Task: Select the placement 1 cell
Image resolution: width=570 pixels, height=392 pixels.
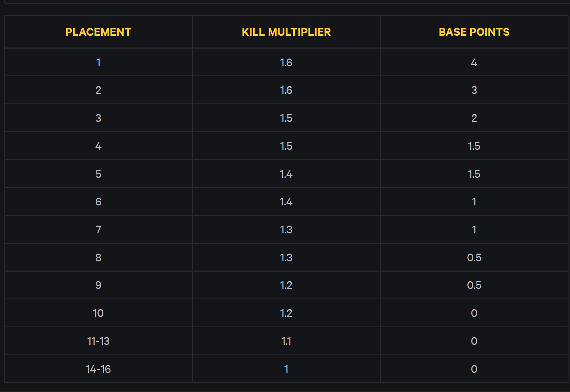Action: (x=98, y=63)
